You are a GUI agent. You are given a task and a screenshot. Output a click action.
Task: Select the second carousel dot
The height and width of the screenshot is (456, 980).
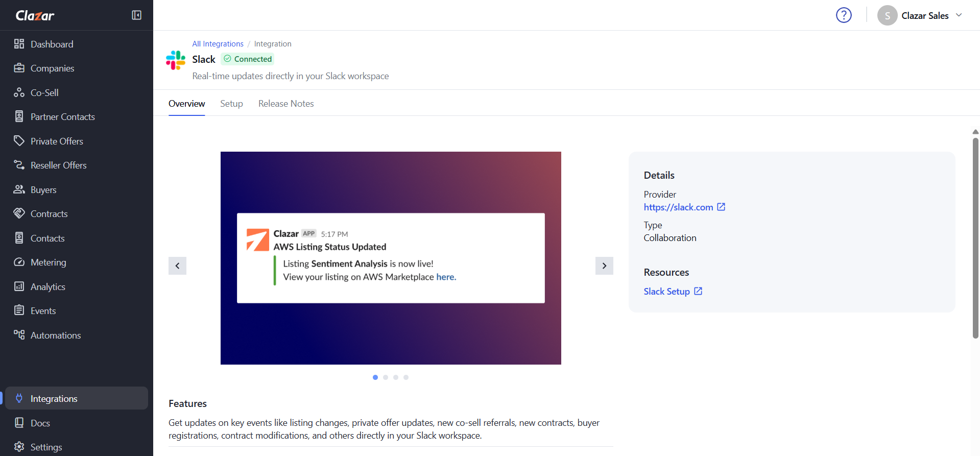[386, 377]
